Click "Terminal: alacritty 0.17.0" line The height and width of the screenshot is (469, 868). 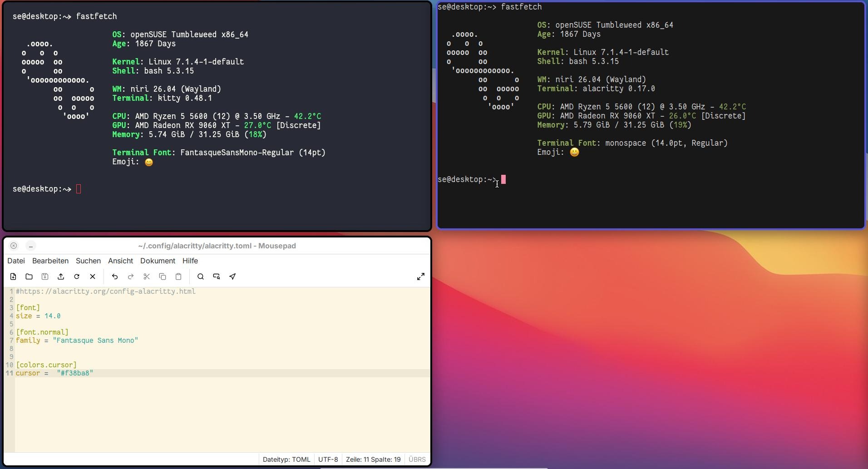coord(596,89)
